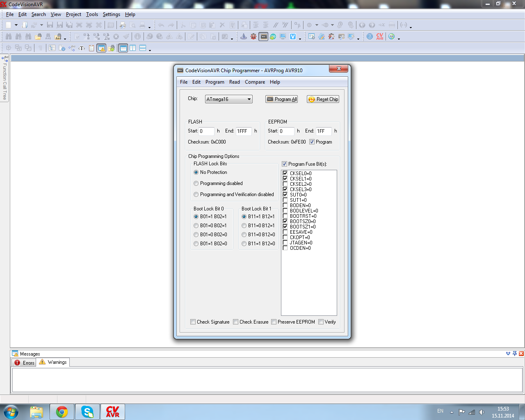525x420 pixels.
Task: Open Code Templates <T> icon
Action: click(82, 48)
